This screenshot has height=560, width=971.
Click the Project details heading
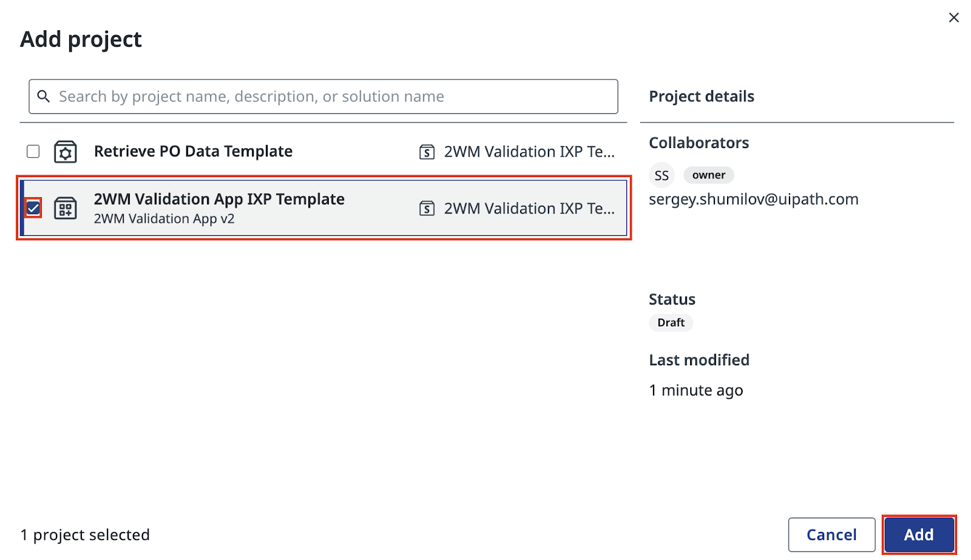702,96
